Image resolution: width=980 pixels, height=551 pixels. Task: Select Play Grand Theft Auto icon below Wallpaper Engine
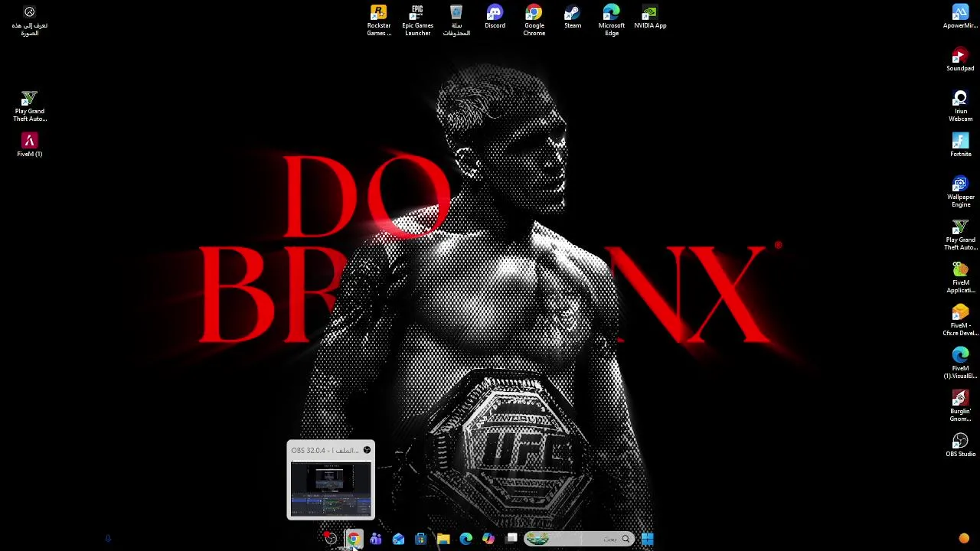point(960,235)
